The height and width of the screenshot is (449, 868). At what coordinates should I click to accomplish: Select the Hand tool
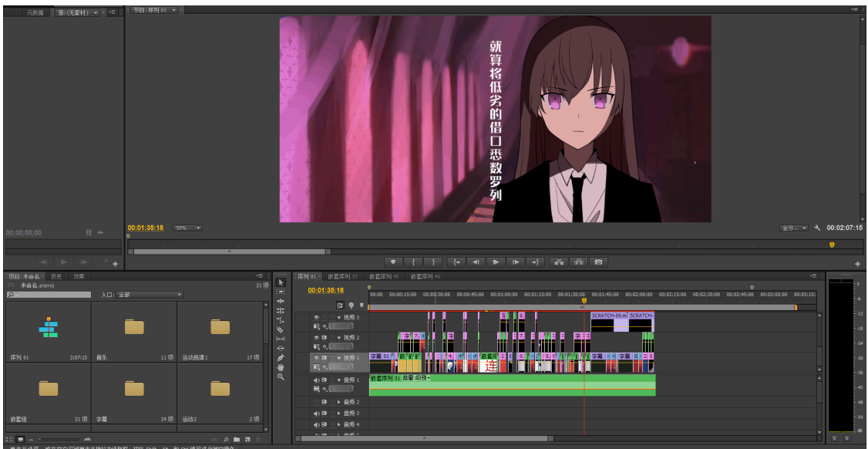point(281,367)
